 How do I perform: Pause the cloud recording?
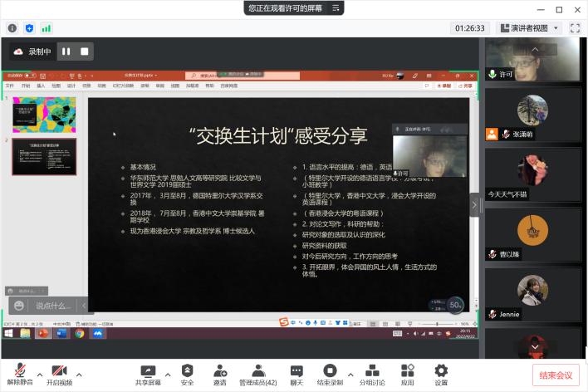pyautogui.click(x=66, y=51)
